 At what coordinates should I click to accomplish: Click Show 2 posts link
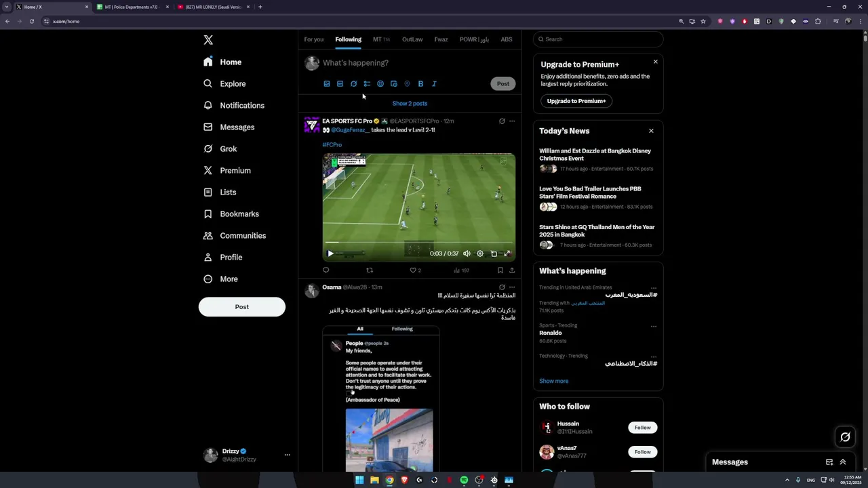click(410, 104)
